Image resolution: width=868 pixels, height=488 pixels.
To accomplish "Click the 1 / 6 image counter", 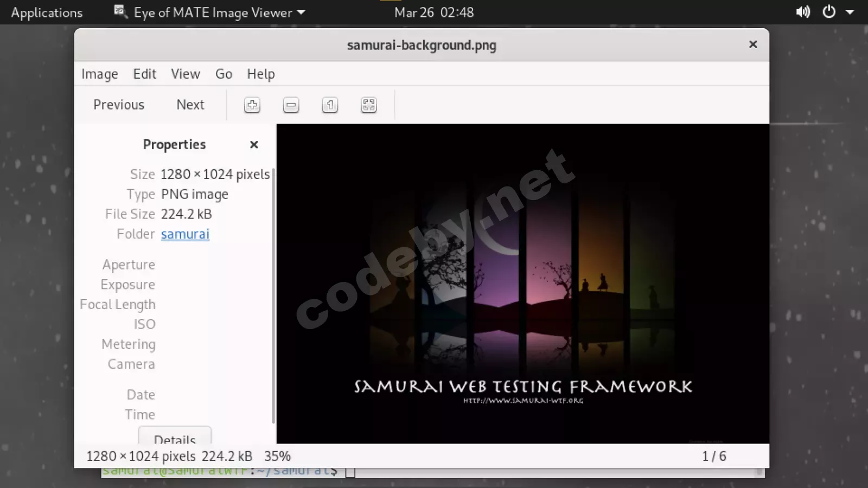I will tap(714, 456).
